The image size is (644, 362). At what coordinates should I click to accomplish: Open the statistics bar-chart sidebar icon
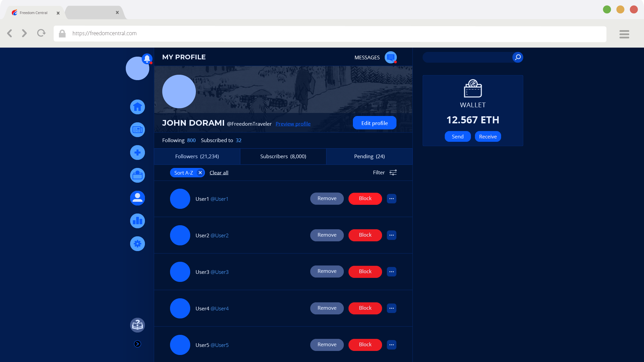pyautogui.click(x=138, y=221)
